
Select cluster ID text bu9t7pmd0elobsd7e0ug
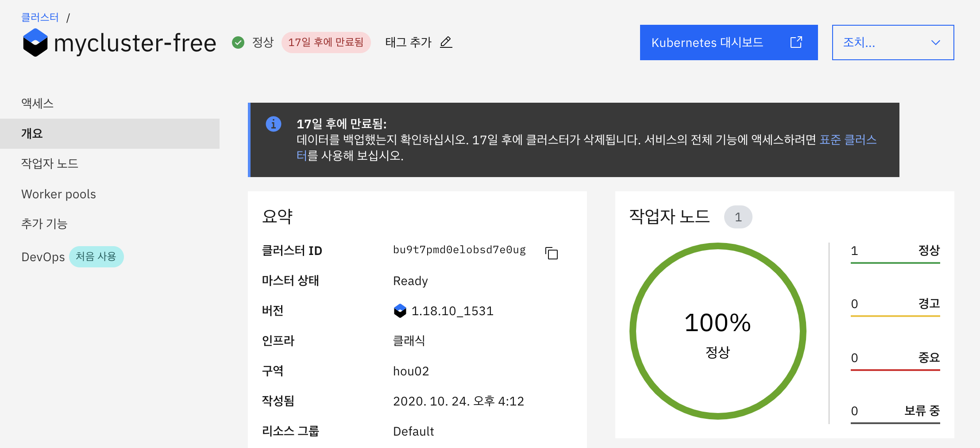click(x=459, y=250)
